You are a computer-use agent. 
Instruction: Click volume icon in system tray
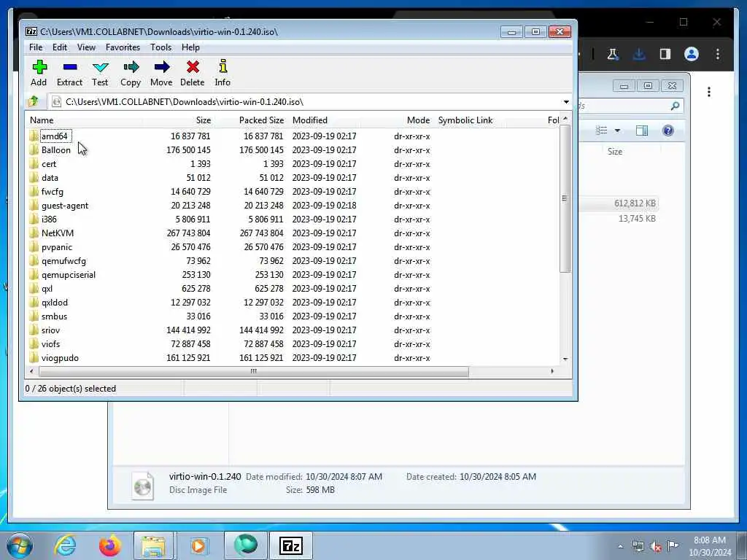[x=656, y=547]
